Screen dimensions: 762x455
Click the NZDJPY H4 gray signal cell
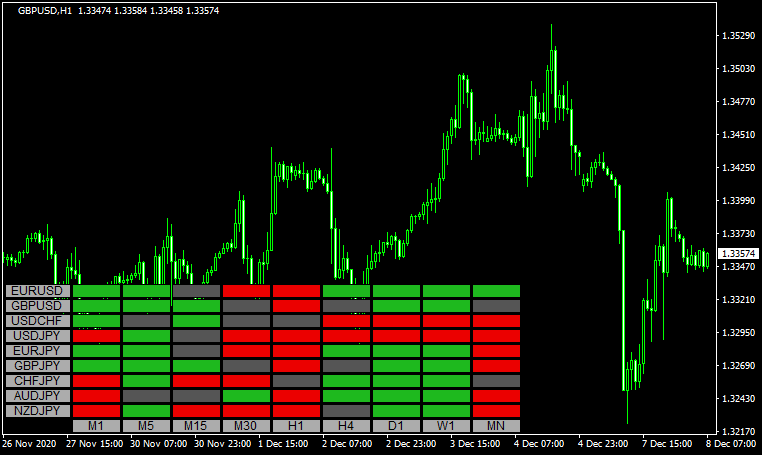pyautogui.click(x=346, y=411)
